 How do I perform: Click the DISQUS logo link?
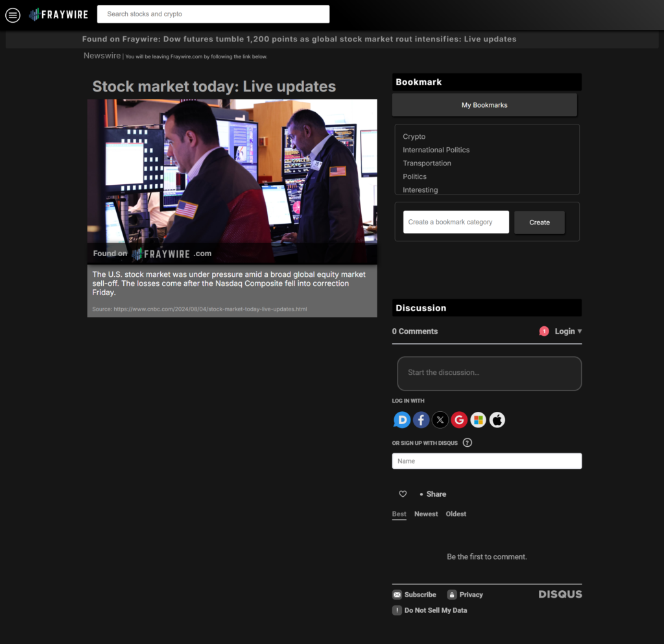(x=560, y=594)
